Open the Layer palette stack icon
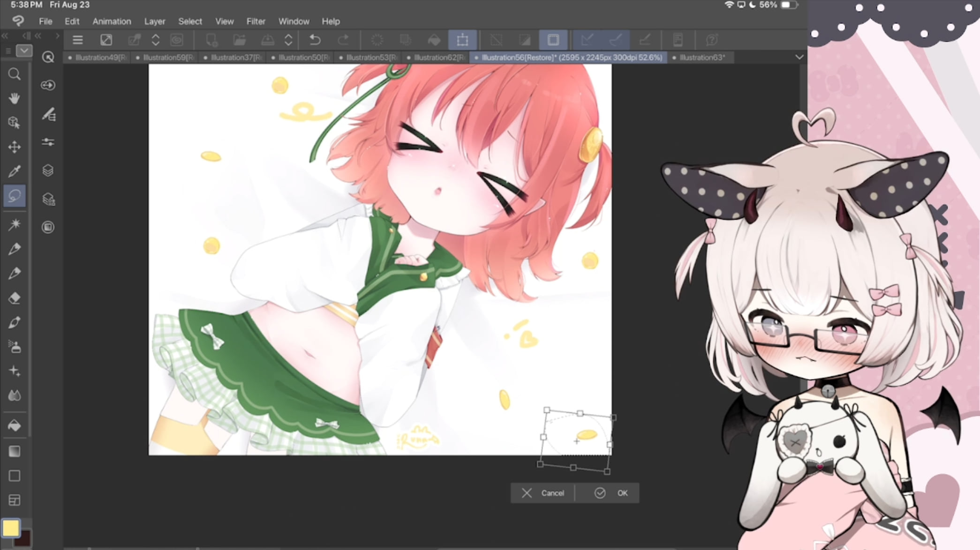The image size is (980, 550). coord(48,171)
